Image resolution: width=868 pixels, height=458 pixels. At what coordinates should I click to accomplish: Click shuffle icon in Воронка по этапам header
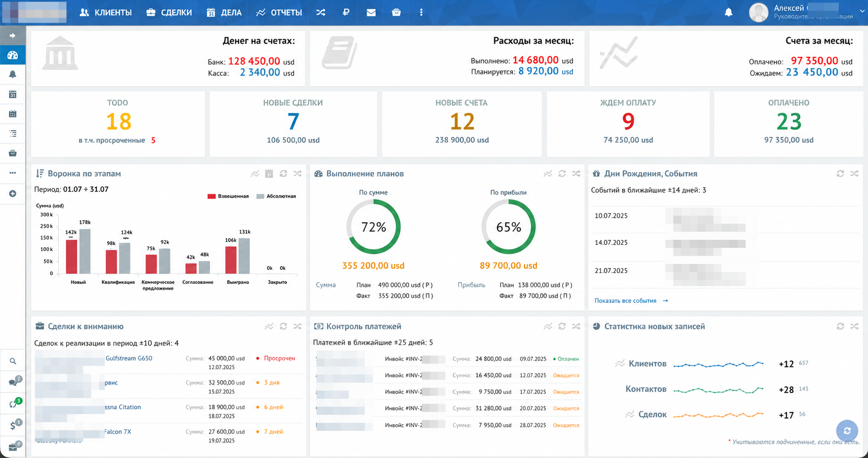coord(298,173)
